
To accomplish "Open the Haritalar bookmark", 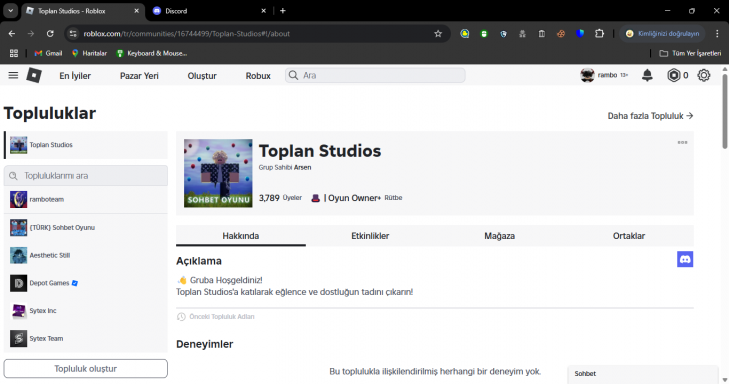I will (x=89, y=53).
